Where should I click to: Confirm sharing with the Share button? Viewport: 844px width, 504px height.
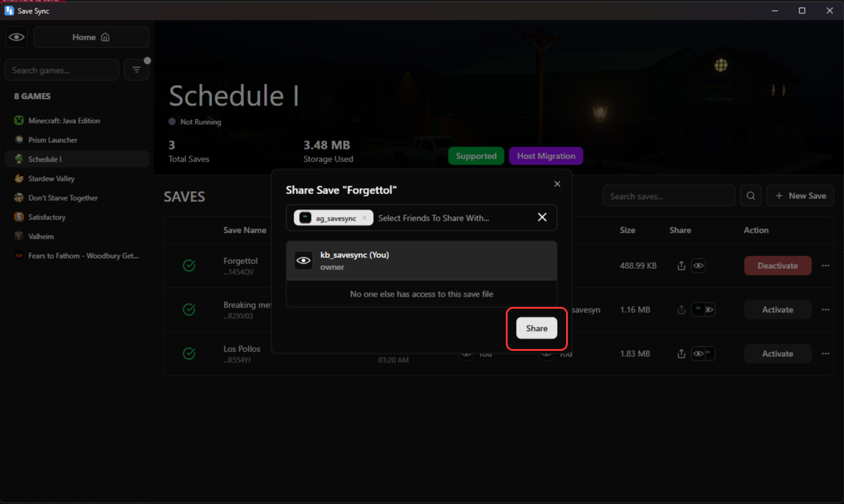pos(537,329)
